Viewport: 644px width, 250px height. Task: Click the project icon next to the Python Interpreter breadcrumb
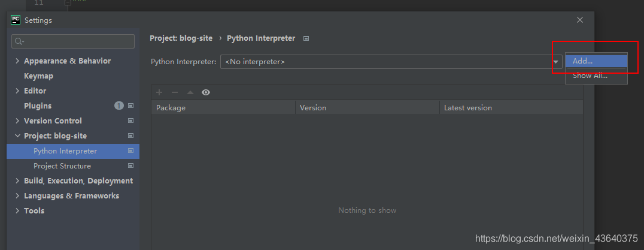(x=306, y=38)
